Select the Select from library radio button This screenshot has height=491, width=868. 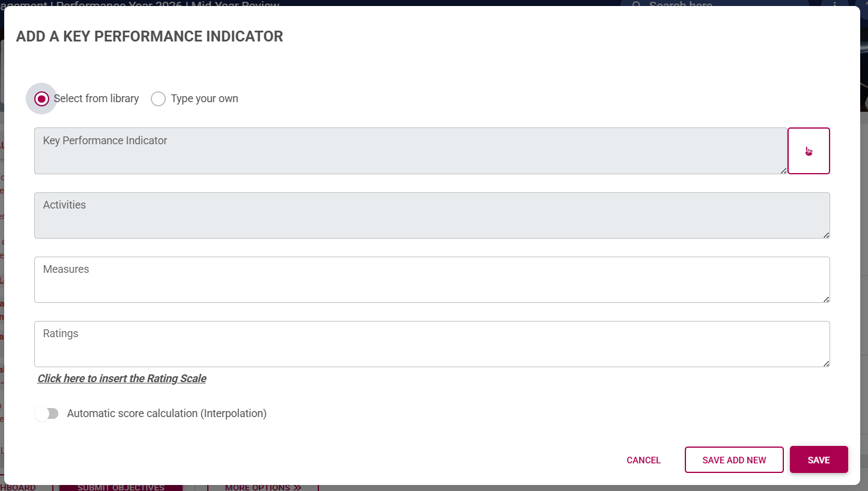[41, 99]
